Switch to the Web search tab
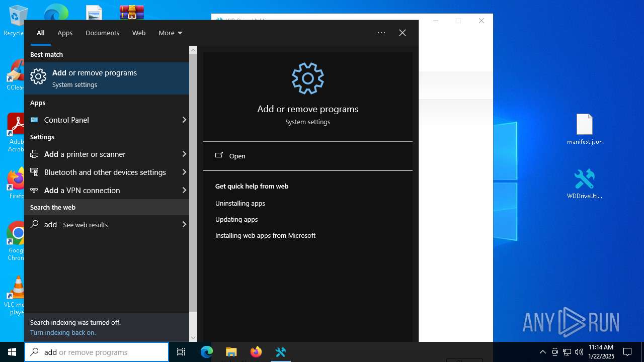Screen dimensions: 644x362 point(139,33)
